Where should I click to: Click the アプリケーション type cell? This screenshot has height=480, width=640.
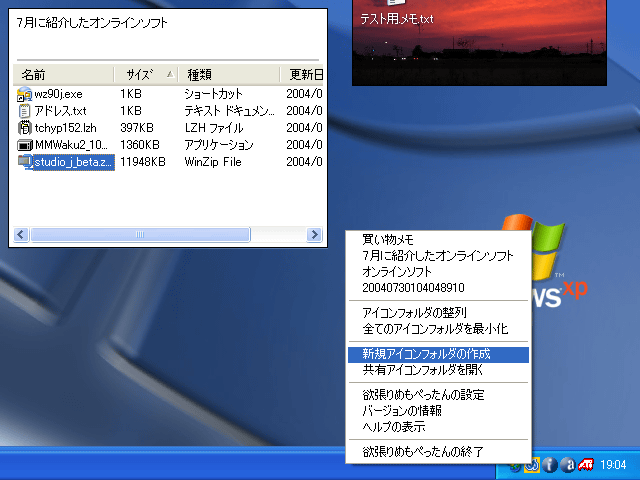point(219,145)
